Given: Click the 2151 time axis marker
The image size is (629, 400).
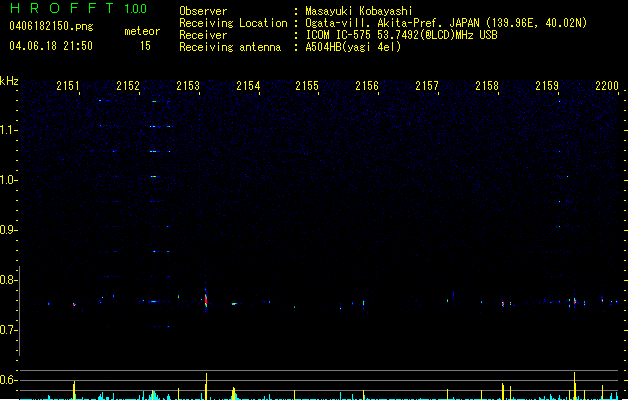Looking at the screenshot, I should 68,86.
